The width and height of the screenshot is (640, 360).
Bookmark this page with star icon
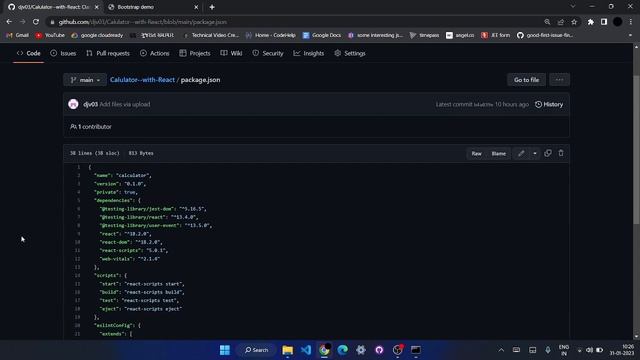(x=574, y=22)
